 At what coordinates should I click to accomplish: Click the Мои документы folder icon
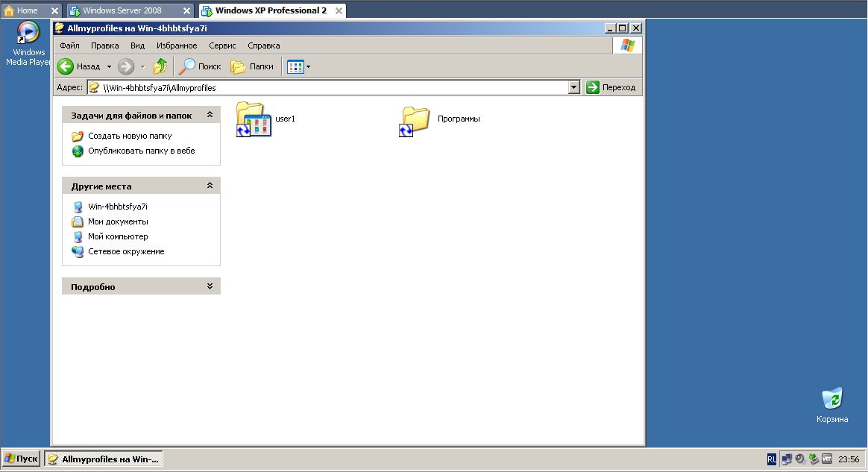coord(78,222)
